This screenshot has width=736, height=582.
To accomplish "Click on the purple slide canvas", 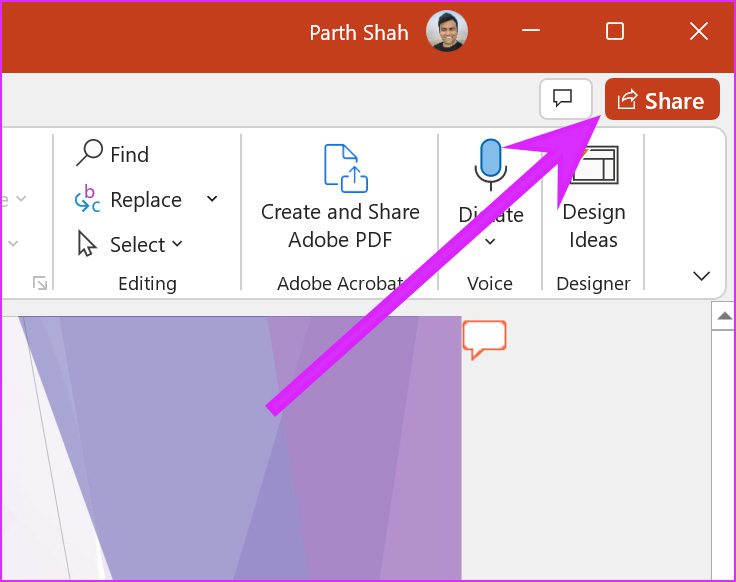I will [200, 450].
